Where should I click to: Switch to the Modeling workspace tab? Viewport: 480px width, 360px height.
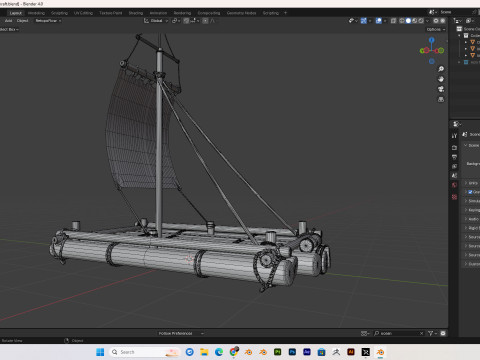point(36,13)
